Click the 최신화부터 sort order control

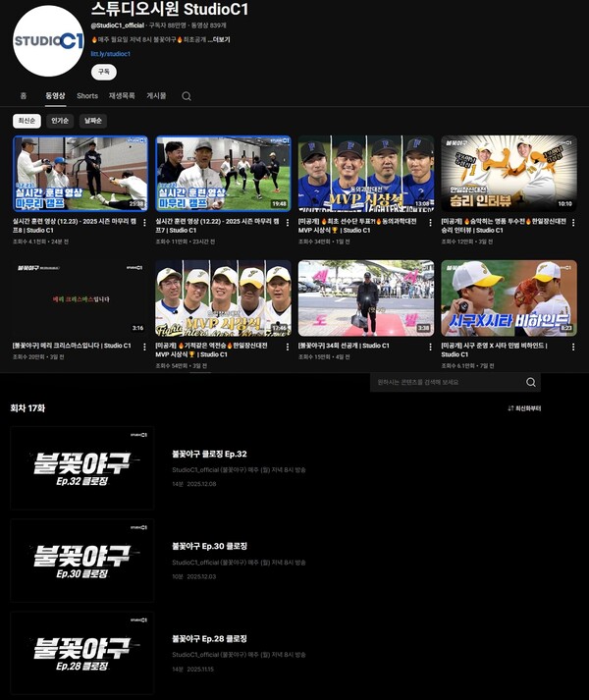(524, 408)
